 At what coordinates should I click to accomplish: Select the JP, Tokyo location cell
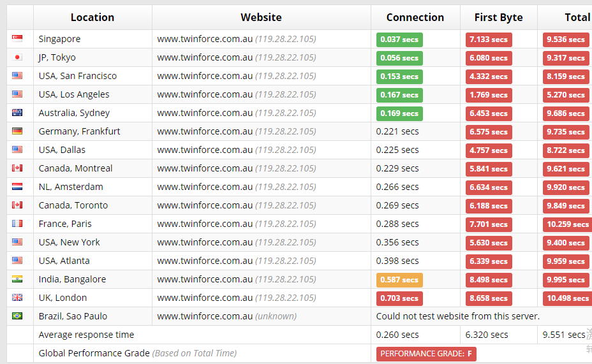(93, 57)
